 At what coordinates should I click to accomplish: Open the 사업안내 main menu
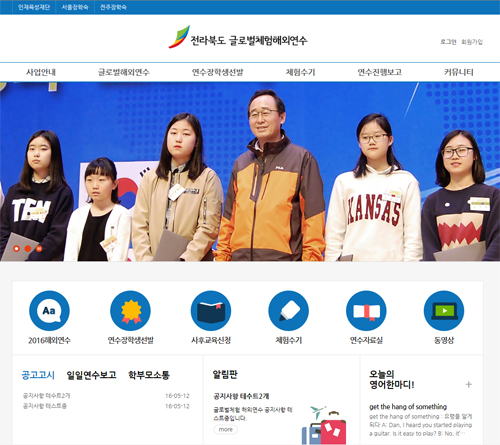click(41, 72)
